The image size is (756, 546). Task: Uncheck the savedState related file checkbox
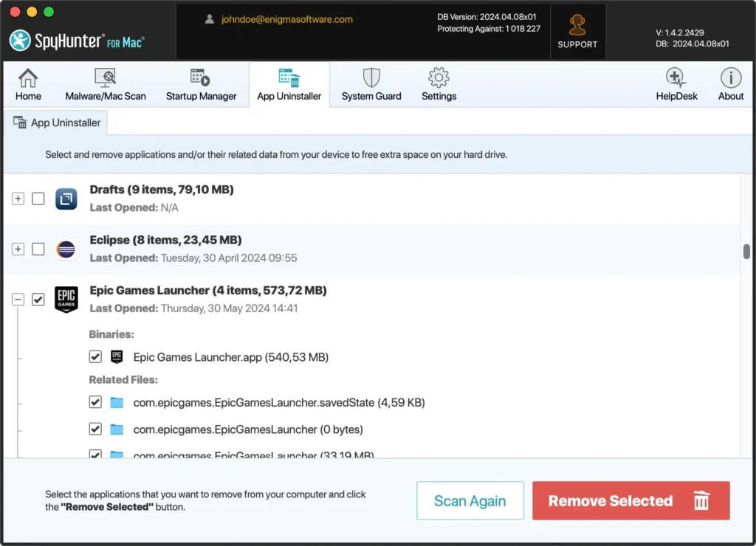point(95,402)
